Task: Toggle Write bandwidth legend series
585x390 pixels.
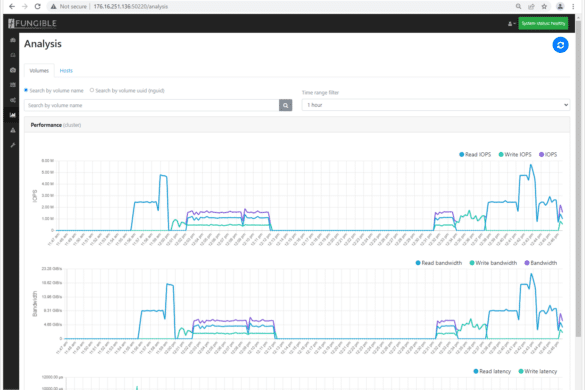Action: 493,263
